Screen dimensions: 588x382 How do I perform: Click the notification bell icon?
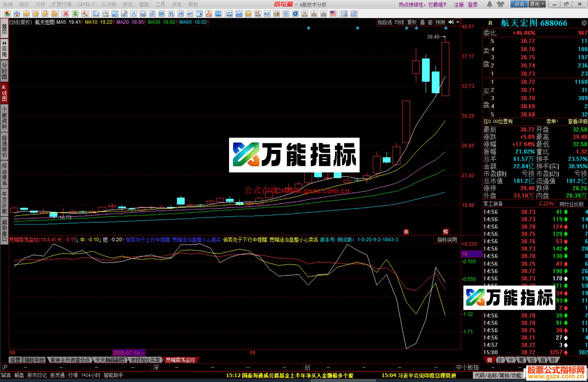(489, 4)
